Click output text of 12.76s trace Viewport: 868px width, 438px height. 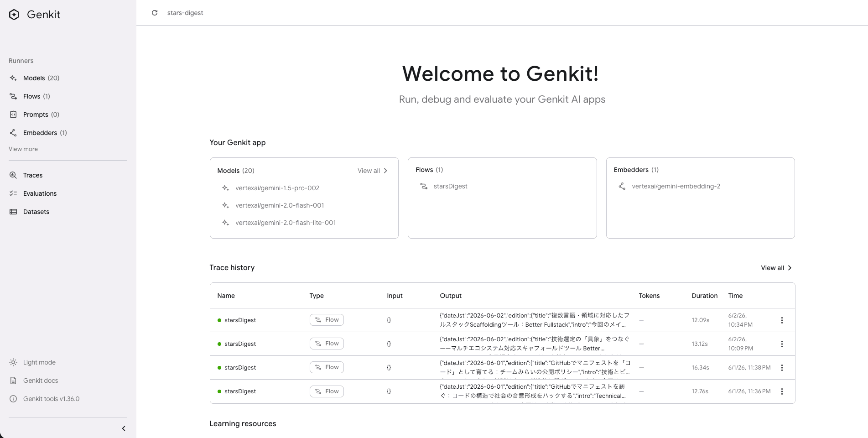533,391
